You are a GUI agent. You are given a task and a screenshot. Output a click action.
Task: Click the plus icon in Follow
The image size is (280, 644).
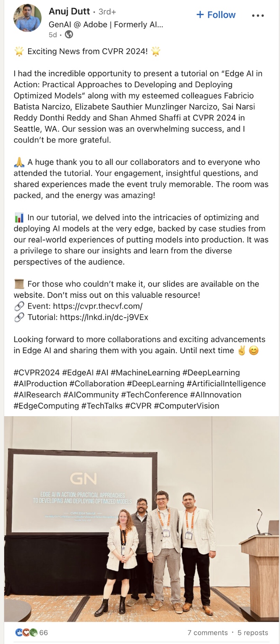point(200,15)
